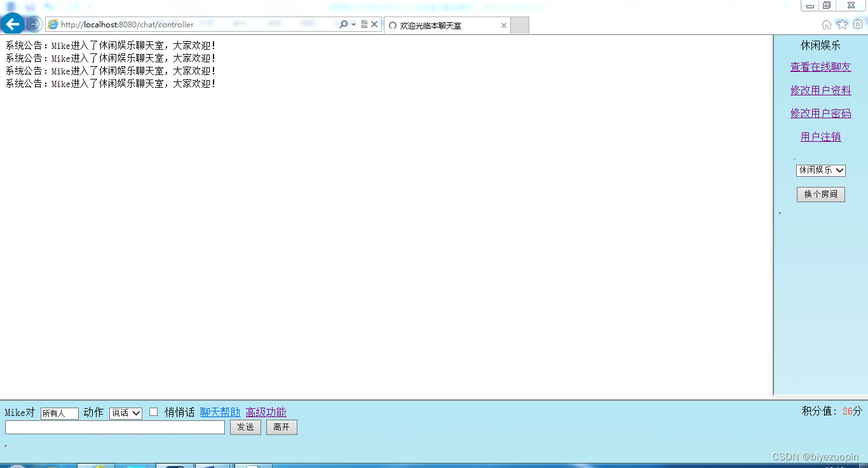
Task: Minimize the browser window
Action: coord(810,6)
